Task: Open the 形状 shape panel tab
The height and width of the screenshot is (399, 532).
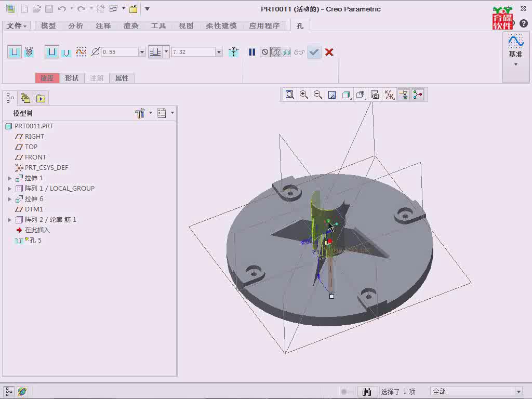Action: [72, 78]
